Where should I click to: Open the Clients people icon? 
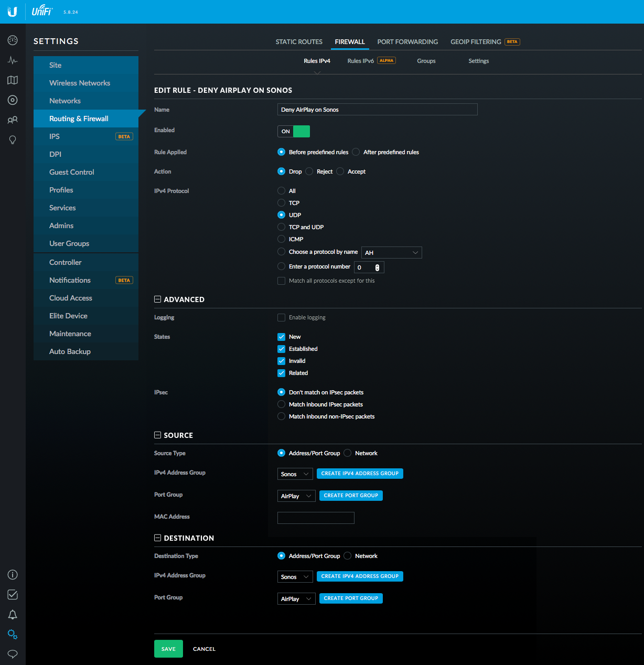(13, 120)
